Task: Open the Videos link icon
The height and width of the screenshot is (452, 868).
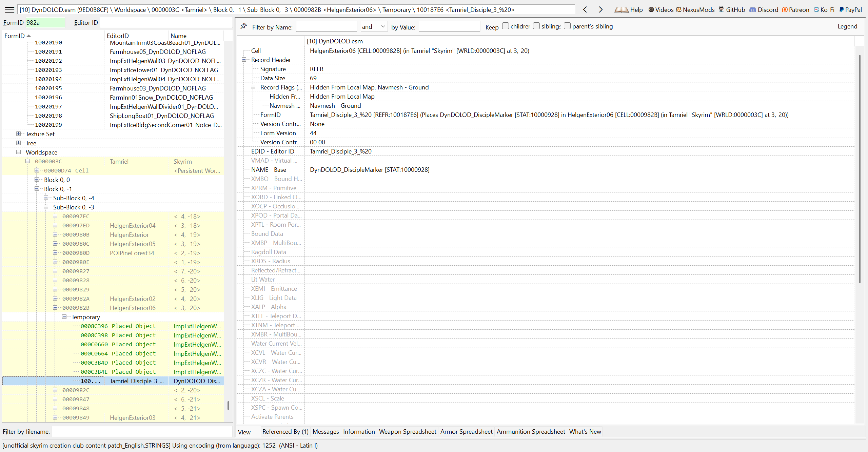Action: (x=651, y=10)
